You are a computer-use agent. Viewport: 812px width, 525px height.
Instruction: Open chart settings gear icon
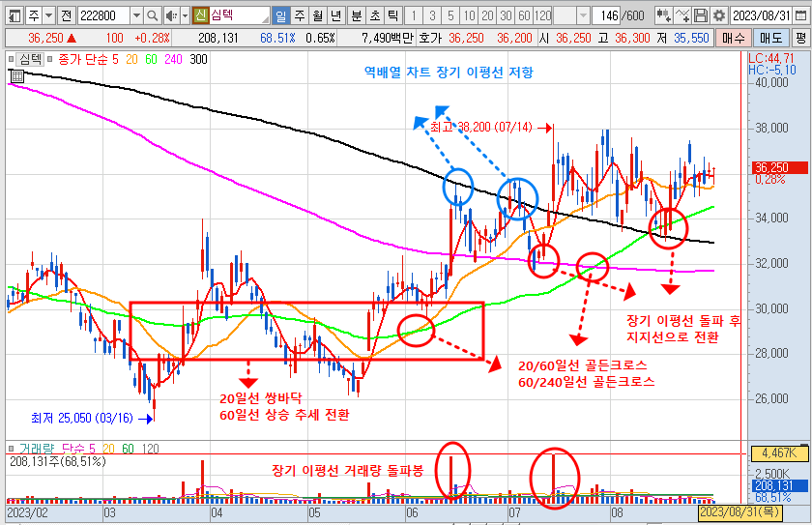coord(719,16)
